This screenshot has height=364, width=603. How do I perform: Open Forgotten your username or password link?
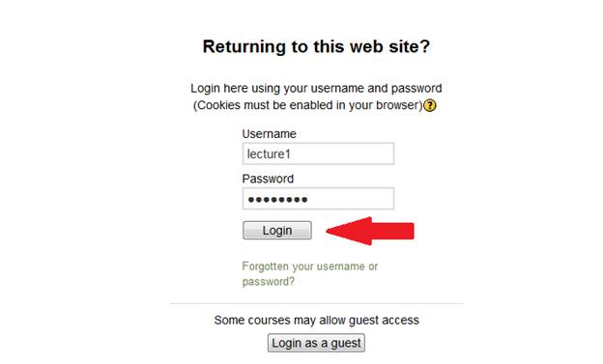[x=310, y=273]
